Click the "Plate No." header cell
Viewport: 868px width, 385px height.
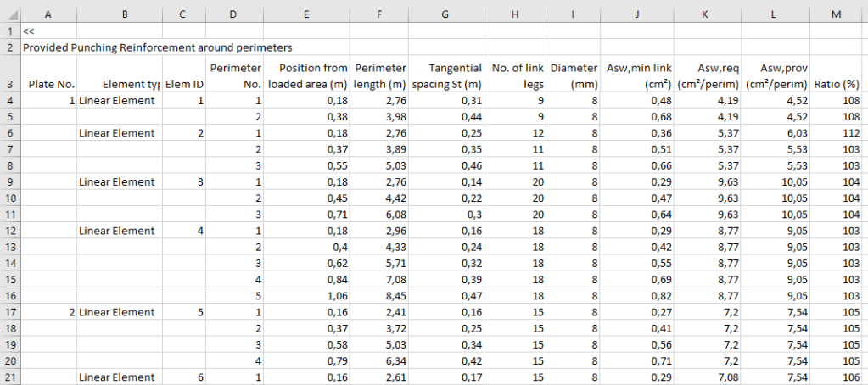coord(48,84)
